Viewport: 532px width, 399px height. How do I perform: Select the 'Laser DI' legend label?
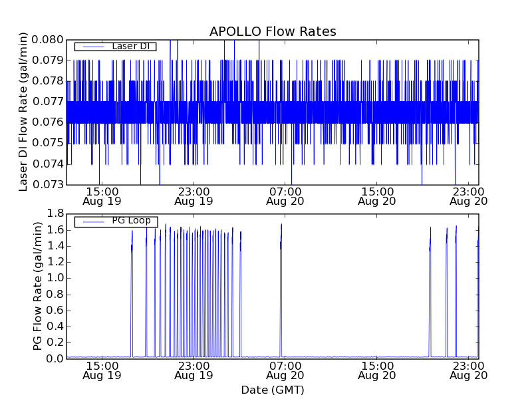(x=131, y=46)
